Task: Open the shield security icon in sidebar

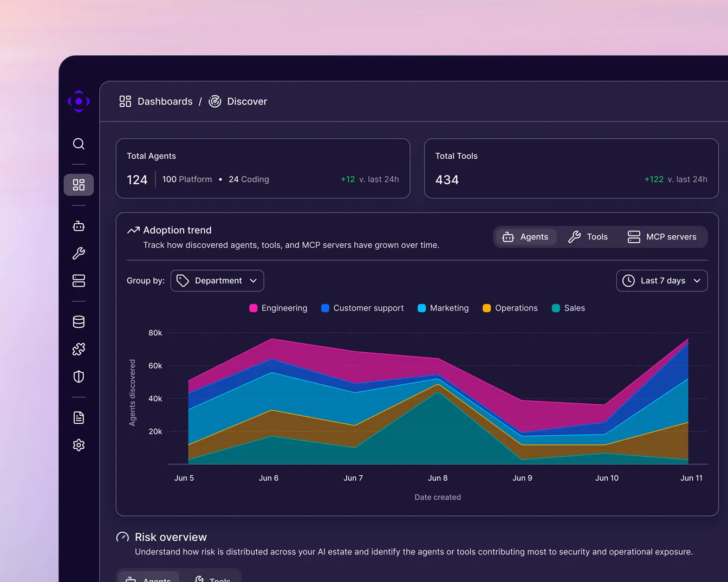Action: click(x=79, y=377)
